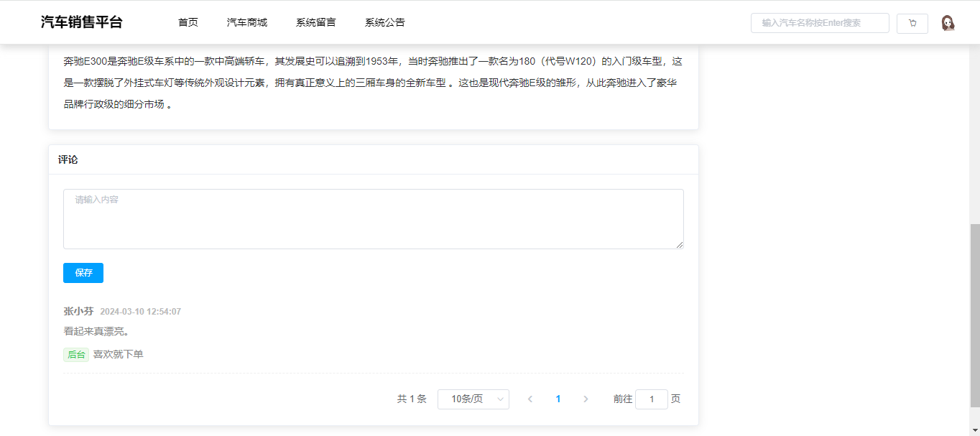The width and height of the screenshot is (980, 436).
Task: Focus the 前往 page number field
Action: (x=651, y=399)
